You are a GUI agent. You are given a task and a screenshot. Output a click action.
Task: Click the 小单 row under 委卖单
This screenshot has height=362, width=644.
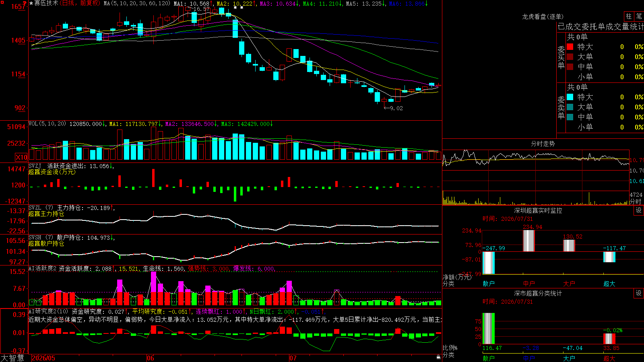click(x=605, y=127)
